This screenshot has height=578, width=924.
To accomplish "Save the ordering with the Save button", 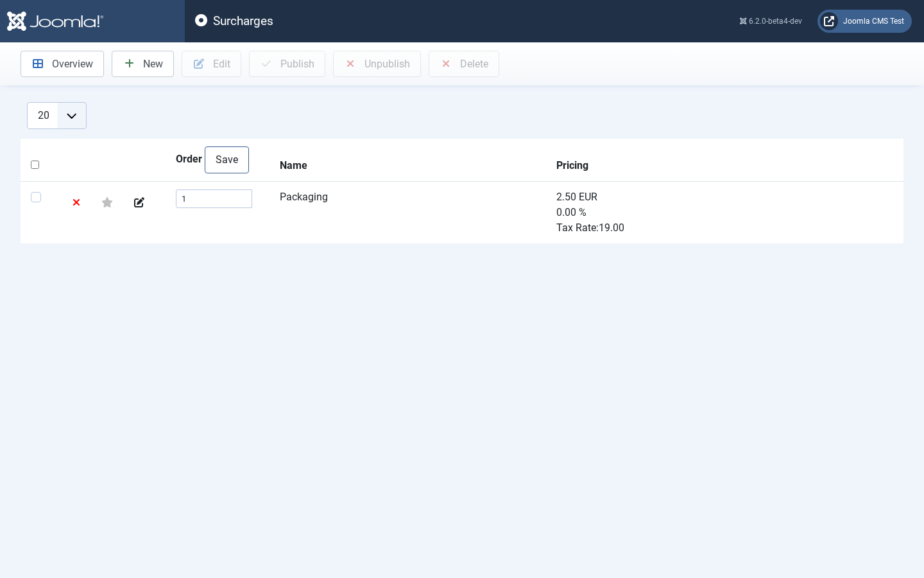I will (x=227, y=160).
